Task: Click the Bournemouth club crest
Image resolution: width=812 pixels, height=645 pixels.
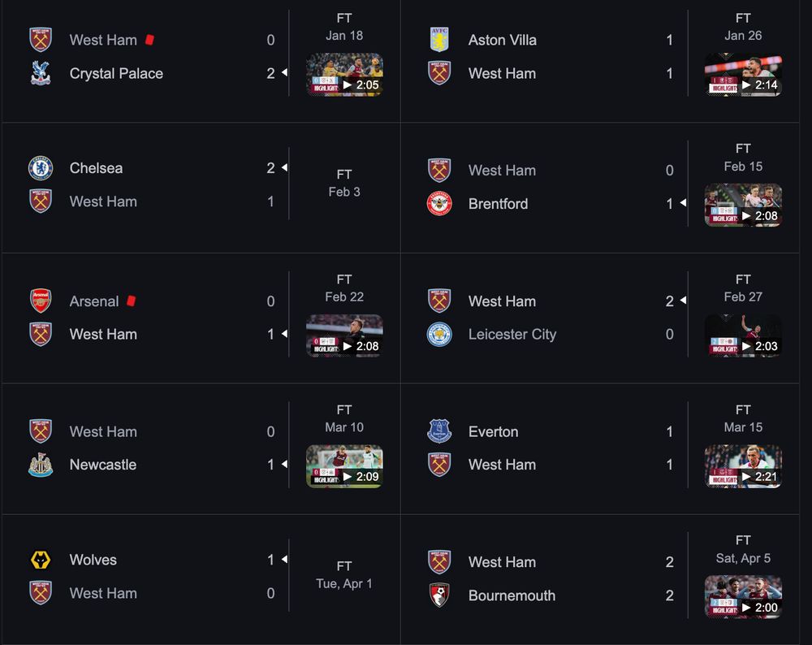Action: (439, 595)
